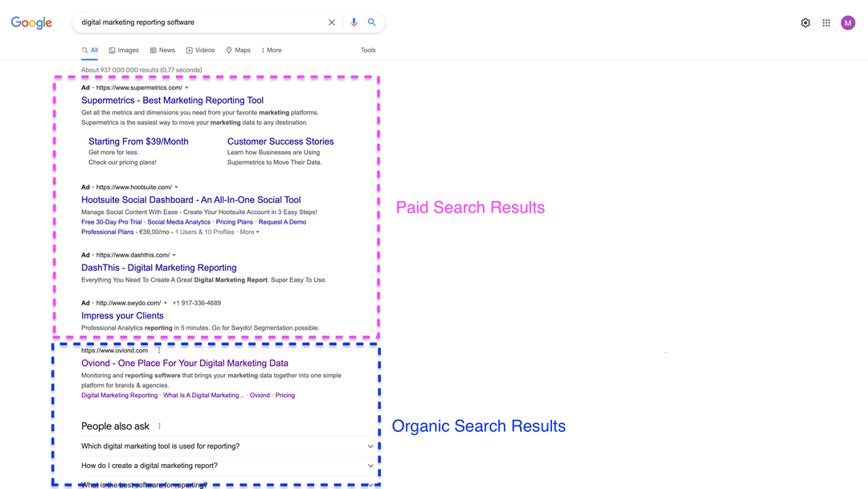
Task: Open search Tools
Action: click(368, 51)
